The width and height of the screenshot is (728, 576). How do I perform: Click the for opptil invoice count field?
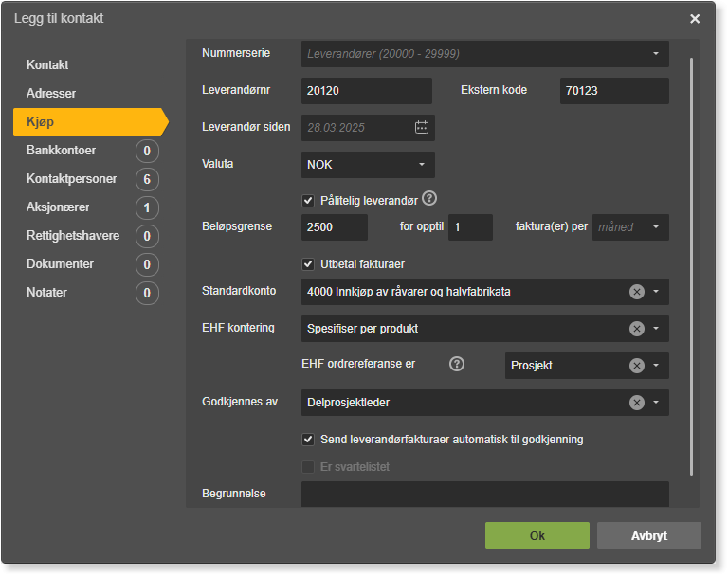pyautogui.click(x=470, y=227)
